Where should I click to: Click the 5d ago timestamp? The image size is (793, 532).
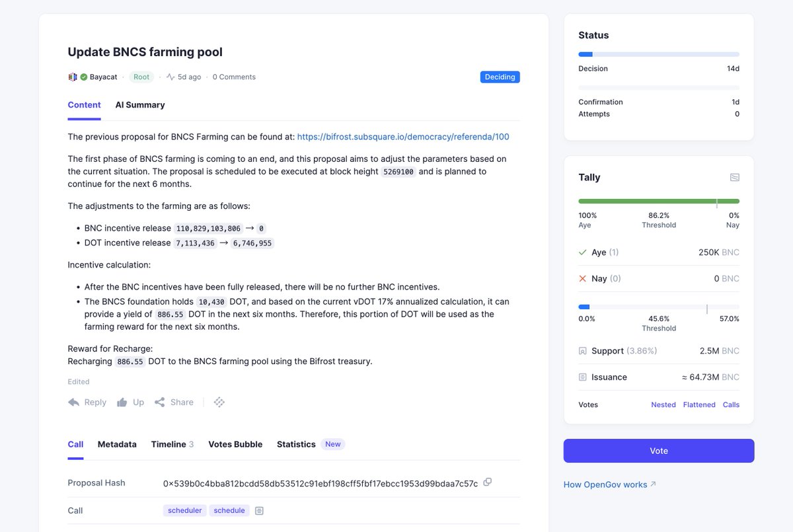pyautogui.click(x=190, y=77)
